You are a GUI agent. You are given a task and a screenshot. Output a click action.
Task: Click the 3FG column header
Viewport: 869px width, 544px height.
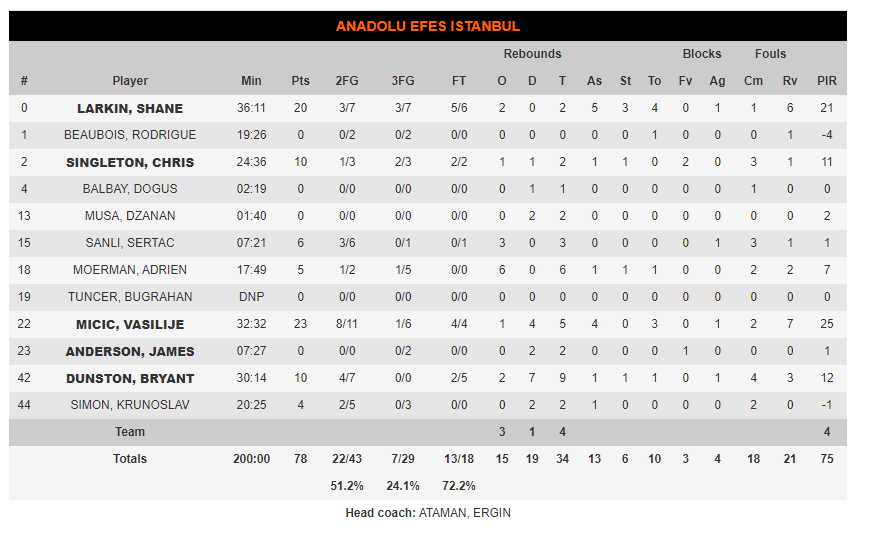(x=403, y=81)
